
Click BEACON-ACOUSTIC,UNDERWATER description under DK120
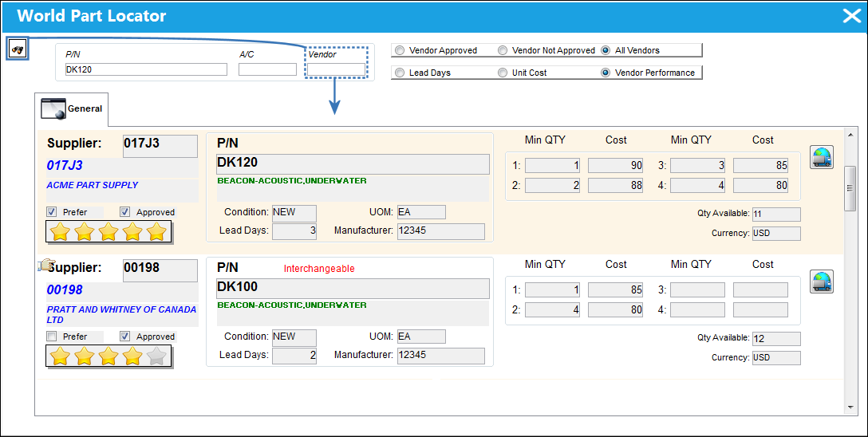(292, 181)
